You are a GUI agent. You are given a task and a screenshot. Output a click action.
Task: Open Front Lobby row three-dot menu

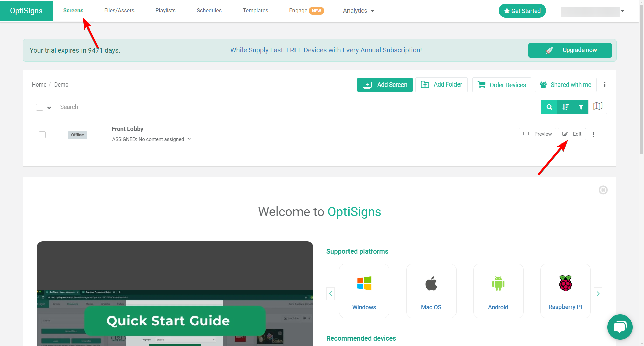[x=593, y=135]
